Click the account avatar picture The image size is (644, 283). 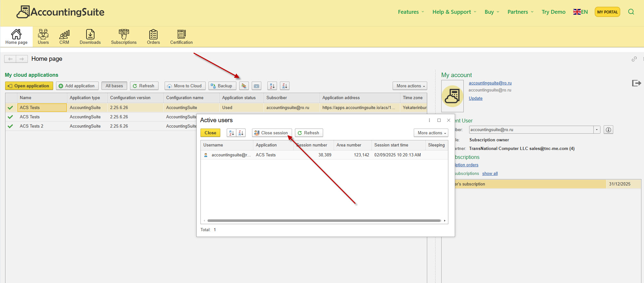pos(452,96)
